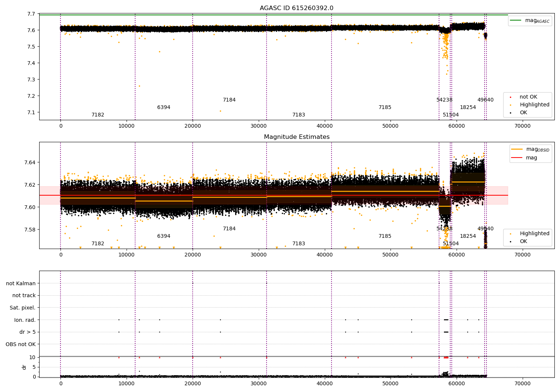The image size is (560, 392).
Task: Click the orange outlier point near 7.47 in the top plot
Action: coord(159,52)
